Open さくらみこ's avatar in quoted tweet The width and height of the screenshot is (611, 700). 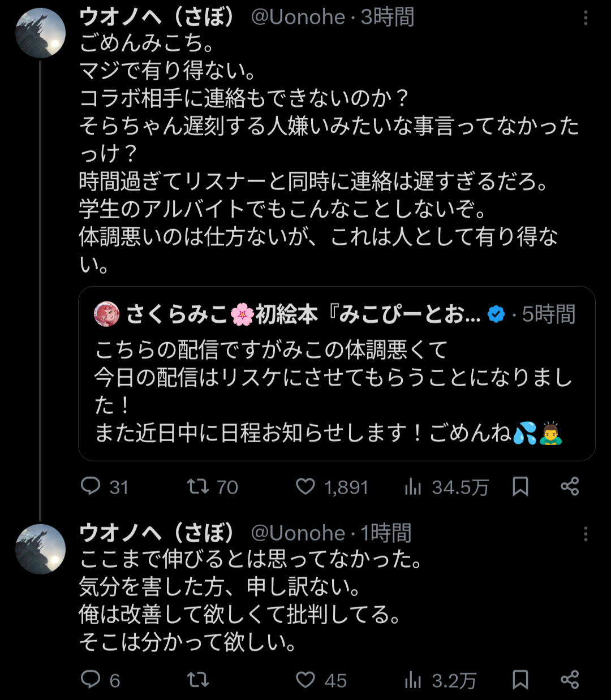107,314
